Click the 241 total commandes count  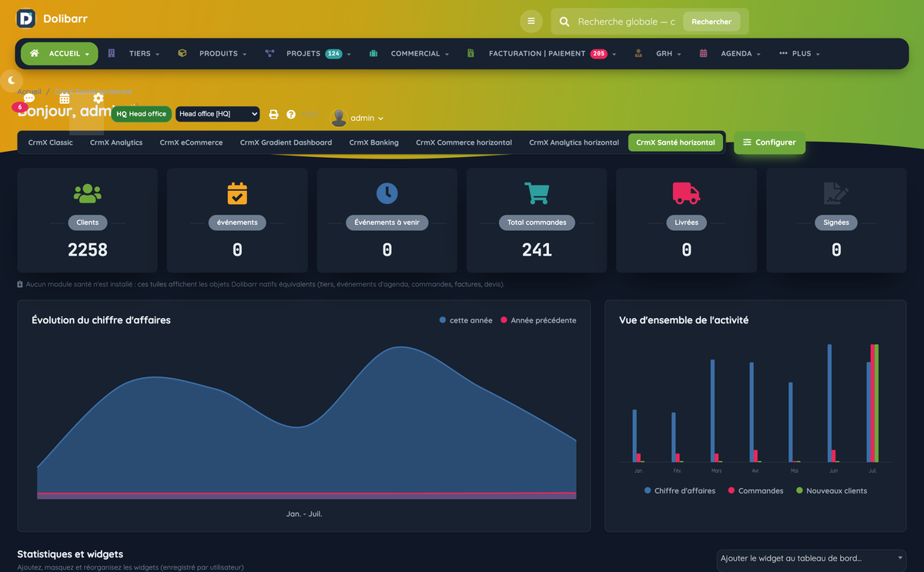(x=537, y=249)
